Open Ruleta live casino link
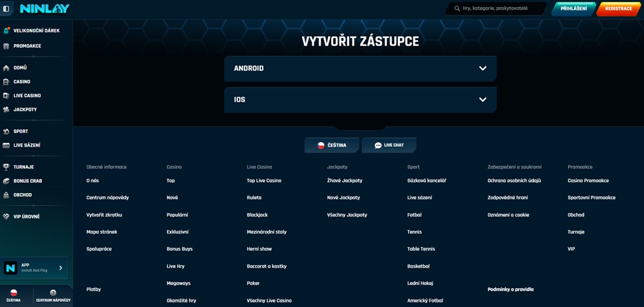Viewport: 644px width, 307px height. pyautogui.click(x=254, y=198)
